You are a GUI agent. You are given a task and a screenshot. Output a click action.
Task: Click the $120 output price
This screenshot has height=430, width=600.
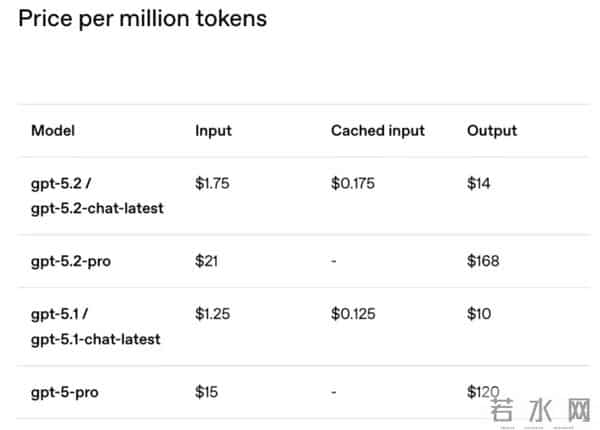[483, 392]
